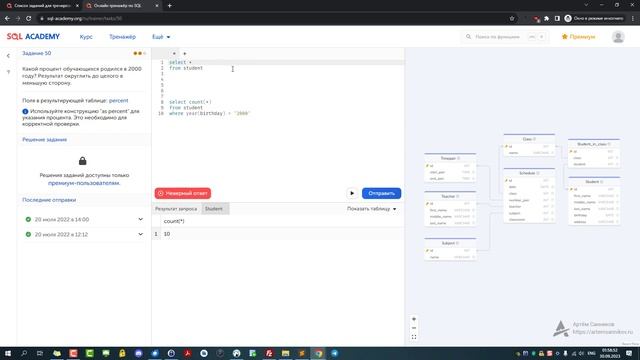Switch to the Student tab
Screen dimensions: 640x360
click(214, 209)
